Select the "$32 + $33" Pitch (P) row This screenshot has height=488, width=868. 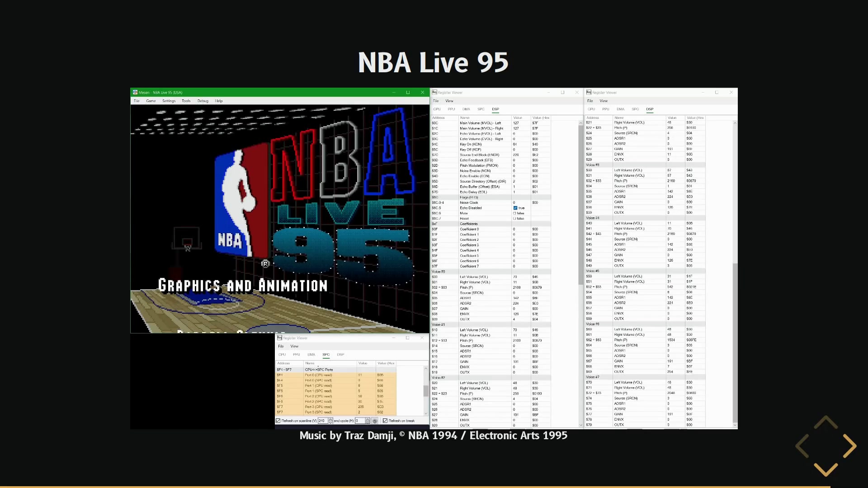pos(645,181)
